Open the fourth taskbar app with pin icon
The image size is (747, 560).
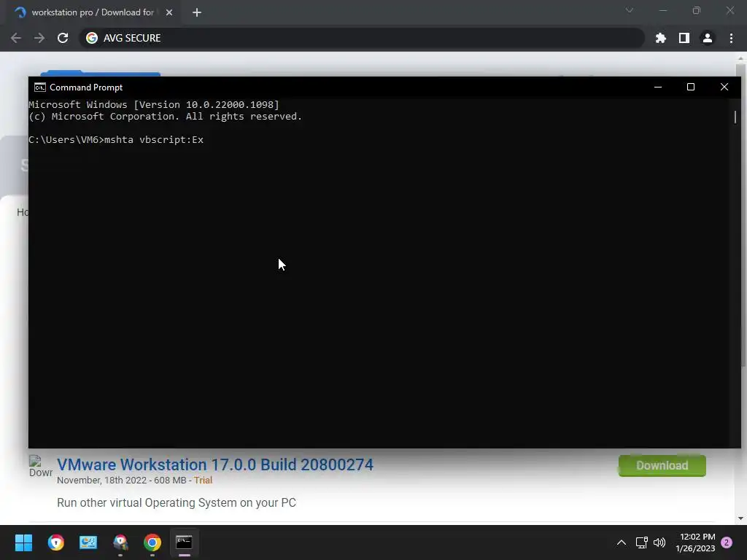(x=120, y=542)
